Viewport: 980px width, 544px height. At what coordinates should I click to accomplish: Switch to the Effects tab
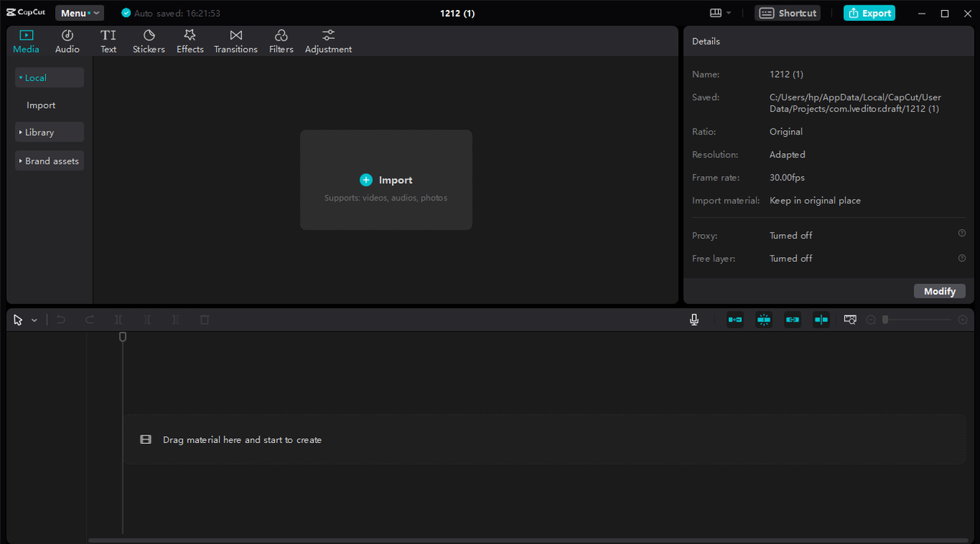pyautogui.click(x=190, y=41)
